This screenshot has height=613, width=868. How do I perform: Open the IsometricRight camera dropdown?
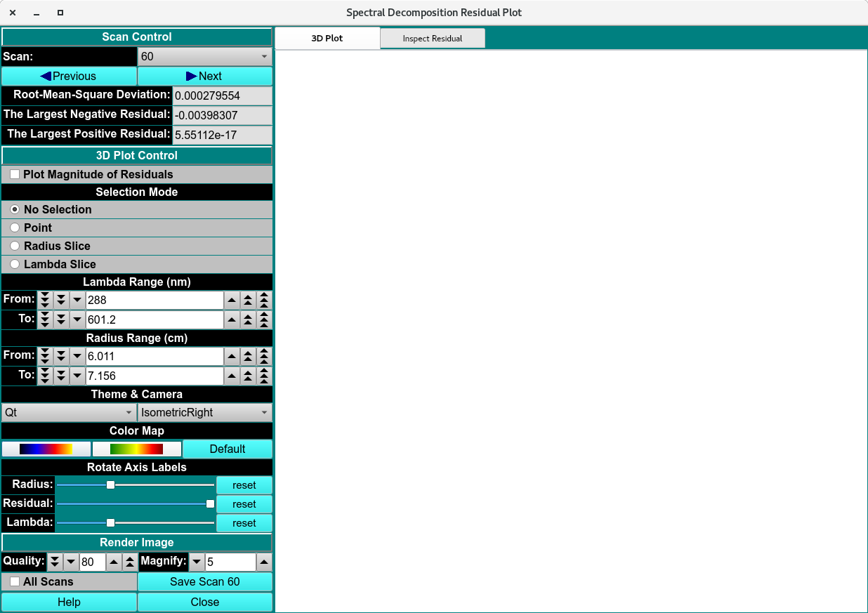point(205,412)
